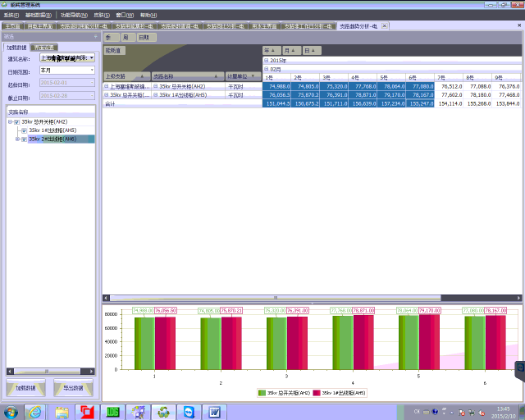525x420 pixels.
Task: Switch to the 主界面 tab
Action: (x=11, y=26)
